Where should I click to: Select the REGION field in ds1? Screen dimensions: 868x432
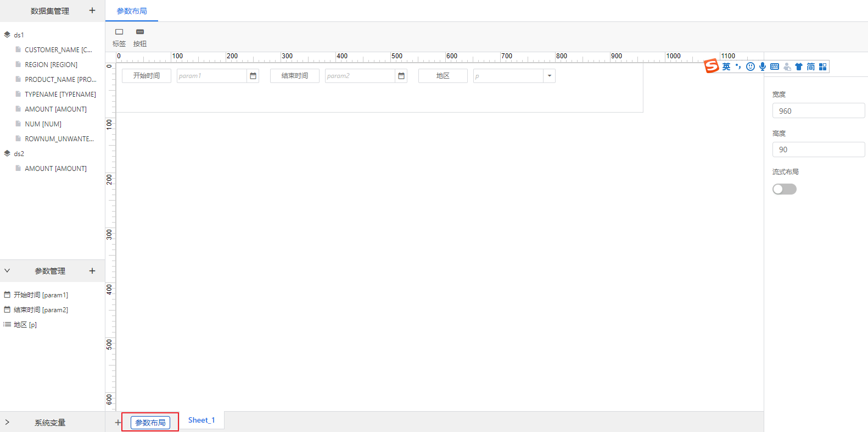pyautogui.click(x=51, y=65)
